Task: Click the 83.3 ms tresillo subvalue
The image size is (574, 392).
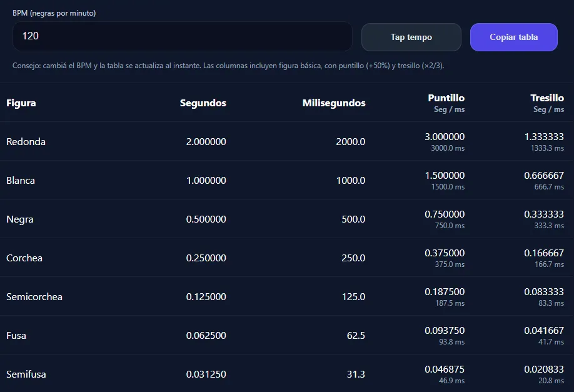Action: coord(551,303)
